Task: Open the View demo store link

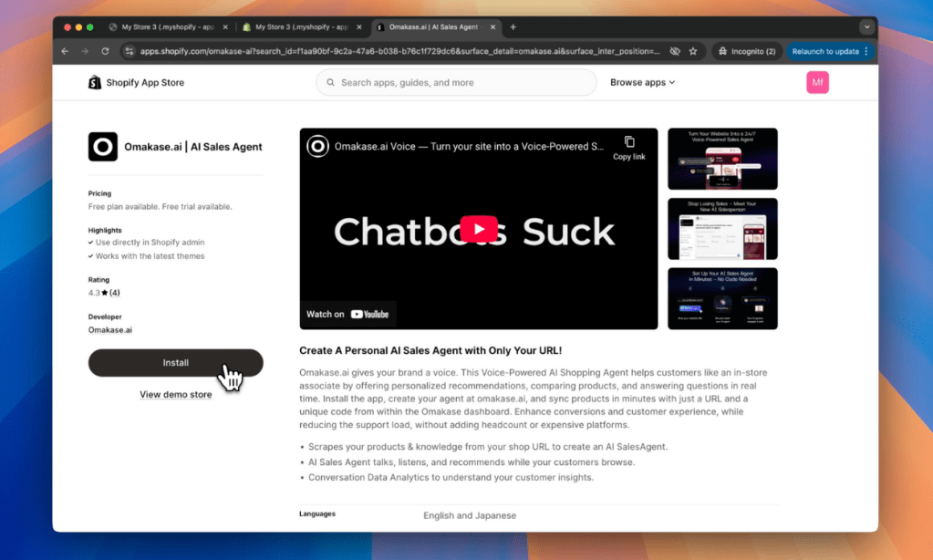Action: point(175,395)
